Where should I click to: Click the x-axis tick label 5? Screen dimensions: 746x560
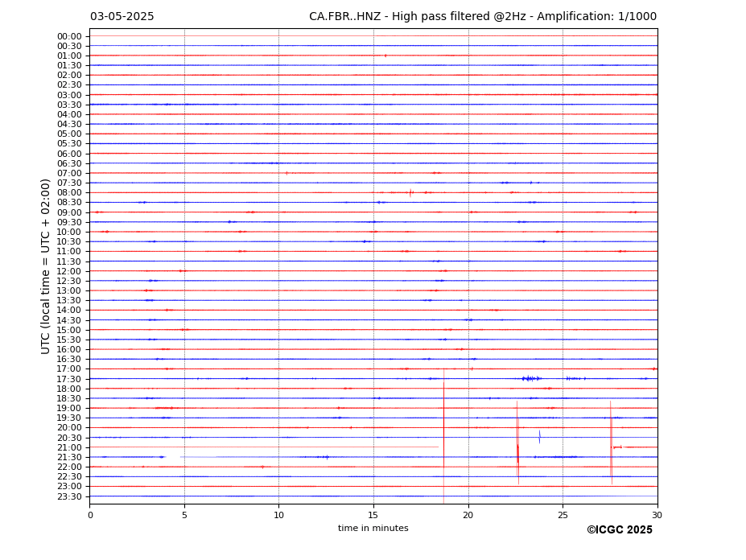(x=184, y=515)
